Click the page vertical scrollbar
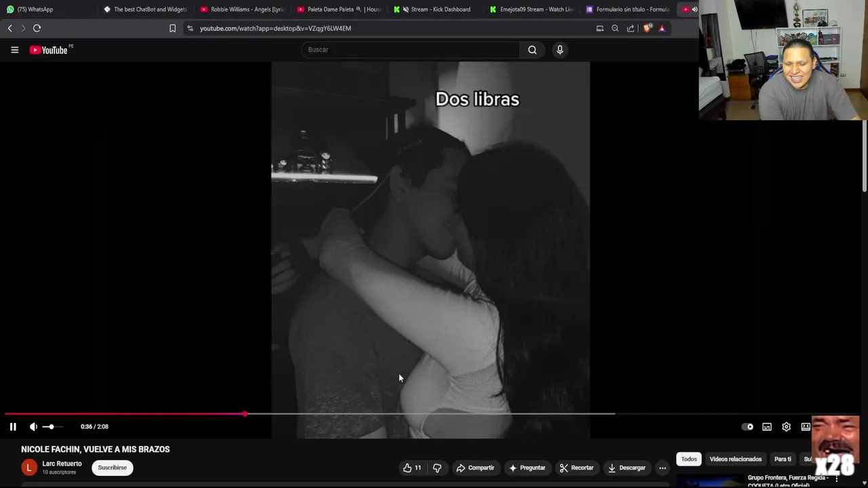 [x=865, y=156]
